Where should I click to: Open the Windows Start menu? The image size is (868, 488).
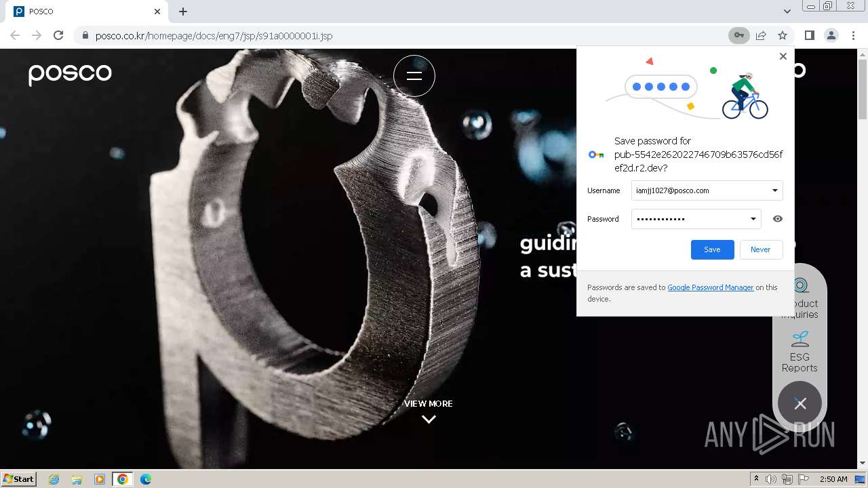coord(19,479)
